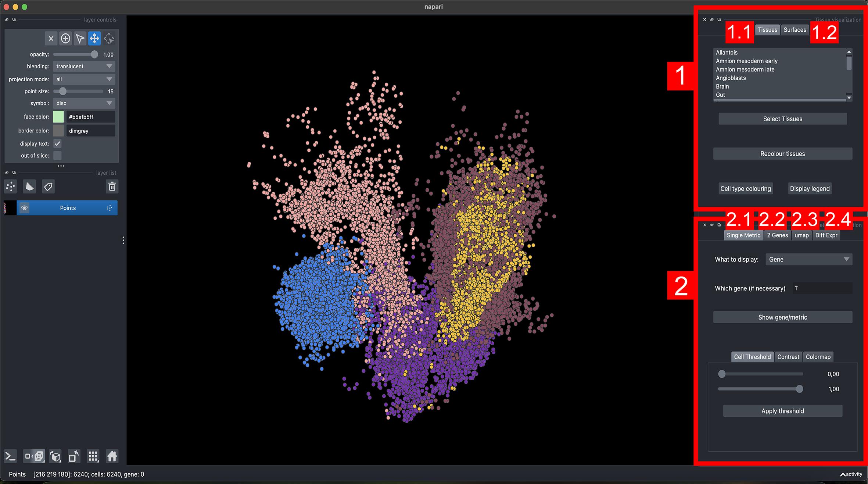Open the console terminal icon
Image resolution: width=868 pixels, height=484 pixels.
[10, 456]
